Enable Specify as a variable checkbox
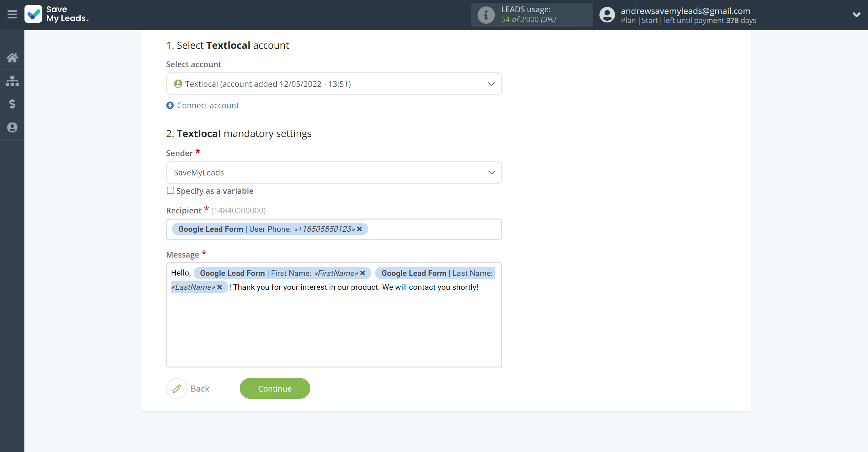 (170, 190)
